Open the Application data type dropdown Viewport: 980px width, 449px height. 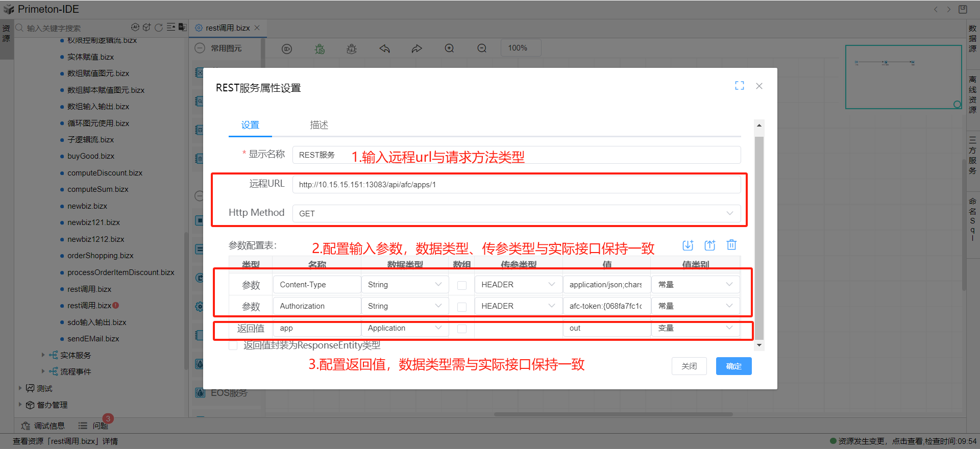click(404, 328)
